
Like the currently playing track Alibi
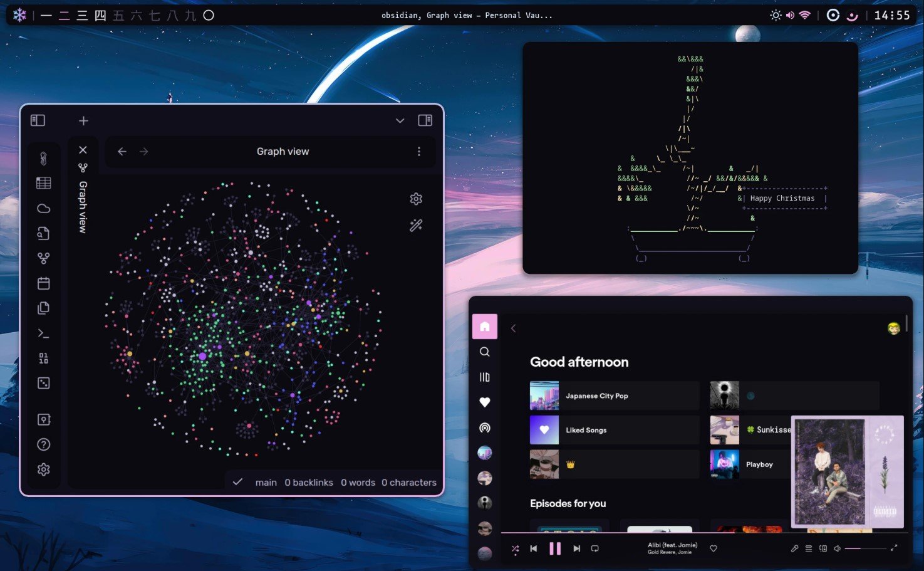point(714,548)
